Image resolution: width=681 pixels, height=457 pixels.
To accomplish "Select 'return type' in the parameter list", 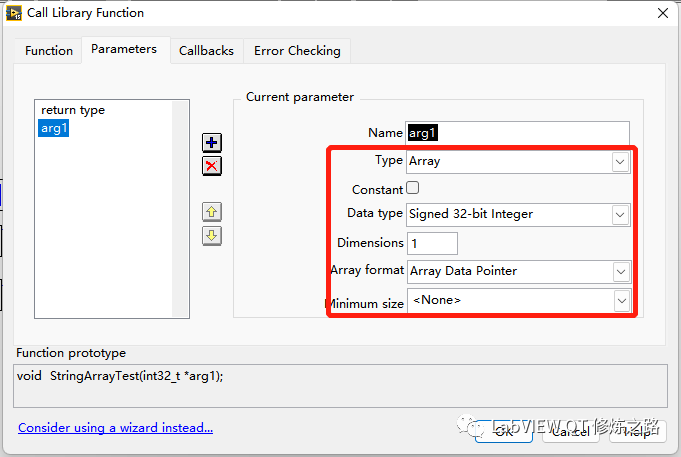I will pos(73,110).
